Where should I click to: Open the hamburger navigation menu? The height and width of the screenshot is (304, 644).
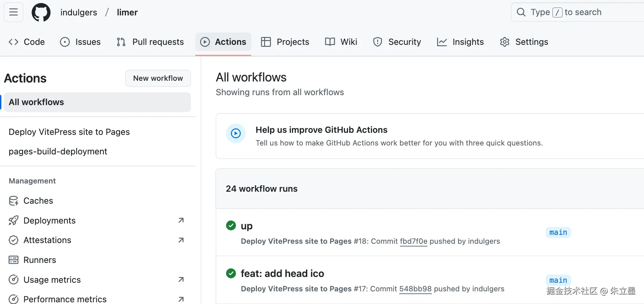pyautogui.click(x=13, y=12)
